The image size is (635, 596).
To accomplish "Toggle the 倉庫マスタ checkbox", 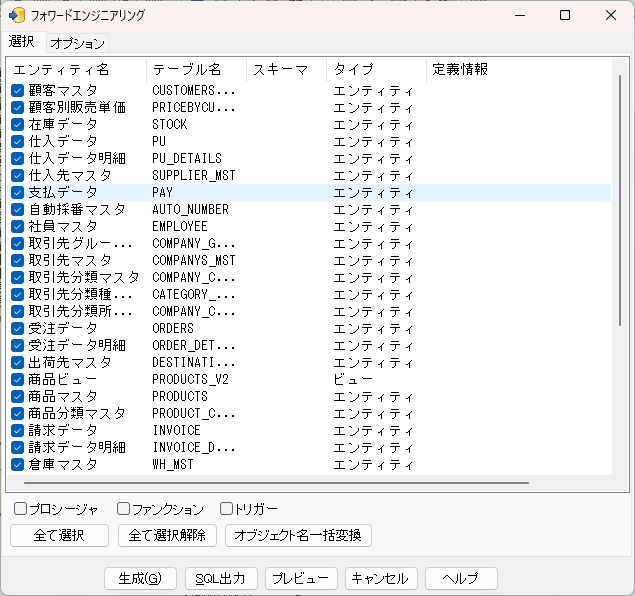I will pyautogui.click(x=17, y=464).
